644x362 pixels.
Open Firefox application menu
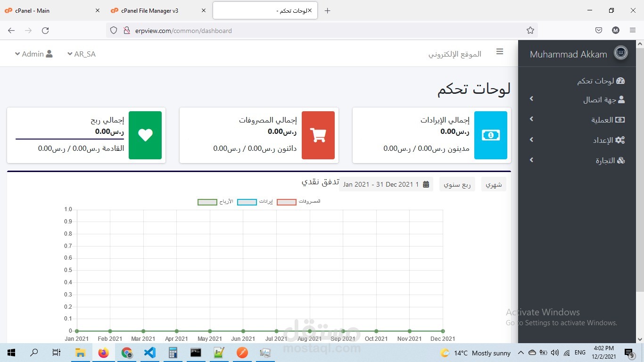(633, 30)
